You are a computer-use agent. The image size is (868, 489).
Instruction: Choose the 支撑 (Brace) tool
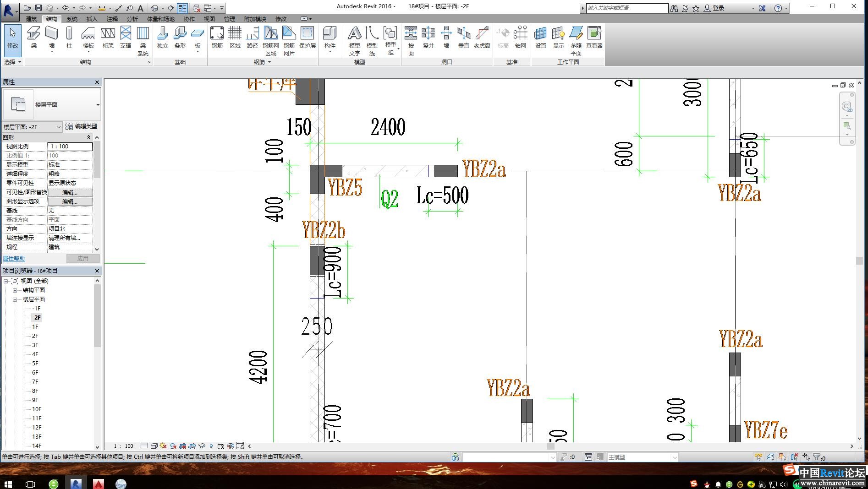tap(126, 37)
